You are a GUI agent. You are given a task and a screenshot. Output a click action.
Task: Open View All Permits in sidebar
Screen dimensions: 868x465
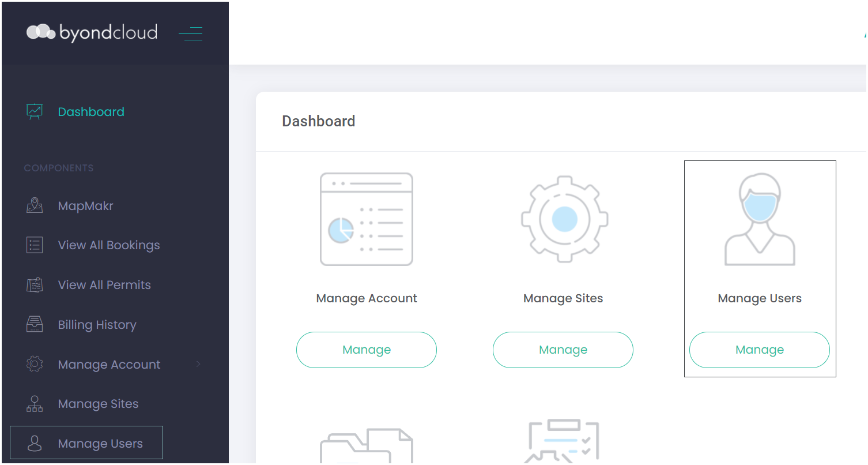104,285
